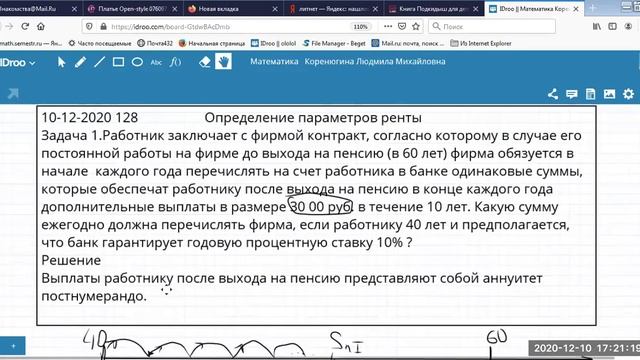
Task: Open the Из Internet Explorer bookmarks folder
Action: 481,43
